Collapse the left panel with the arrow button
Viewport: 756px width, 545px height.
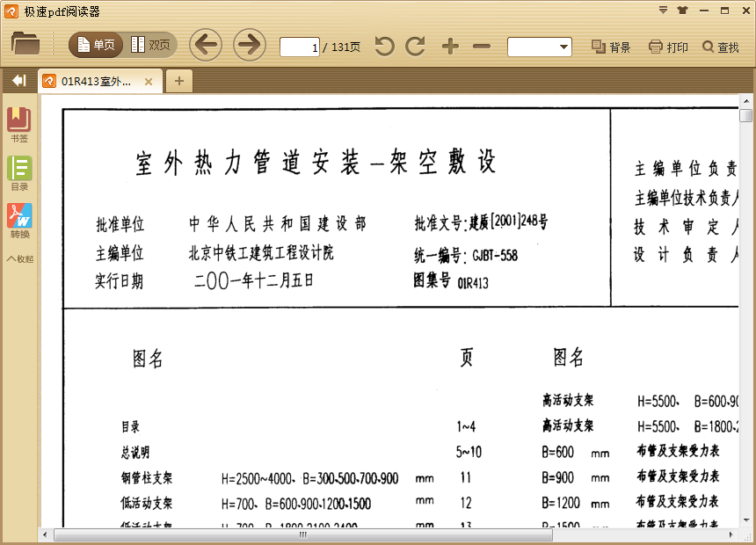(18, 80)
